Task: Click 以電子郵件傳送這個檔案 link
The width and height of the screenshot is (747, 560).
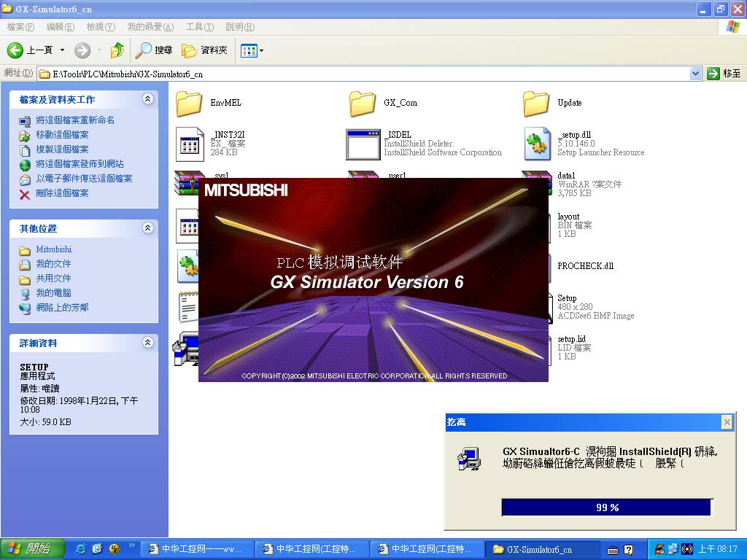Action: [x=85, y=179]
